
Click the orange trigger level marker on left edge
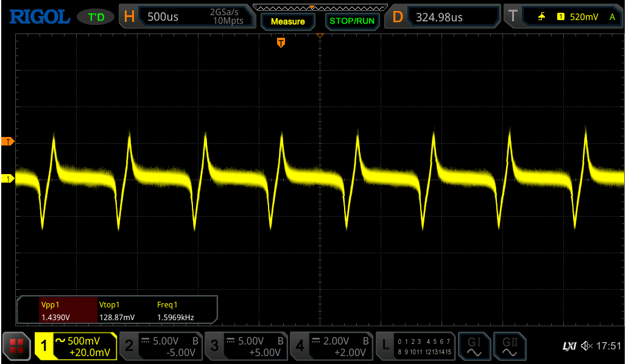point(9,141)
